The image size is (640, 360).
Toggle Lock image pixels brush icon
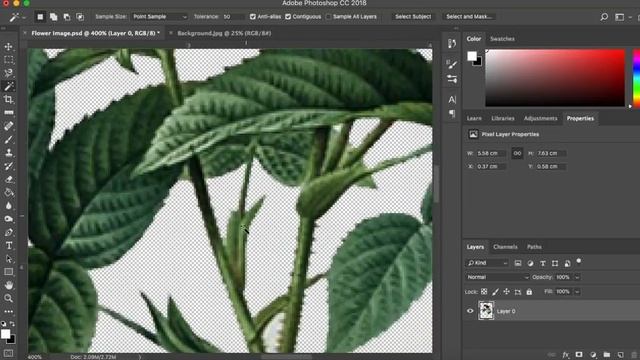(x=495, y=291)
